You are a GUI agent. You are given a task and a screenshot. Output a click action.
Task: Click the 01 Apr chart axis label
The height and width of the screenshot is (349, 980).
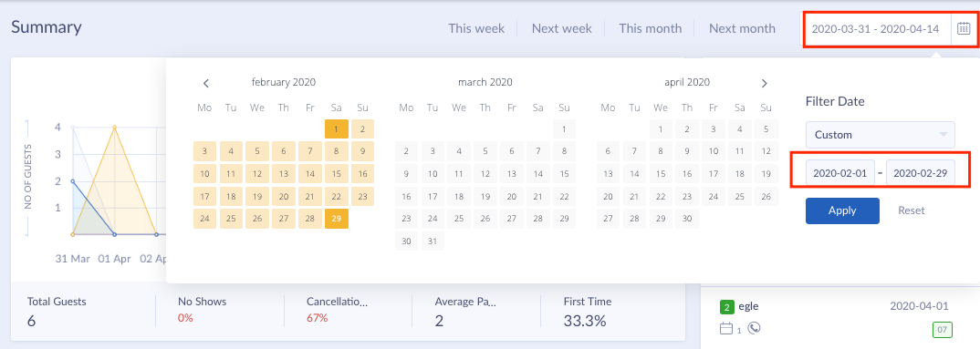(x=114, y=259)
